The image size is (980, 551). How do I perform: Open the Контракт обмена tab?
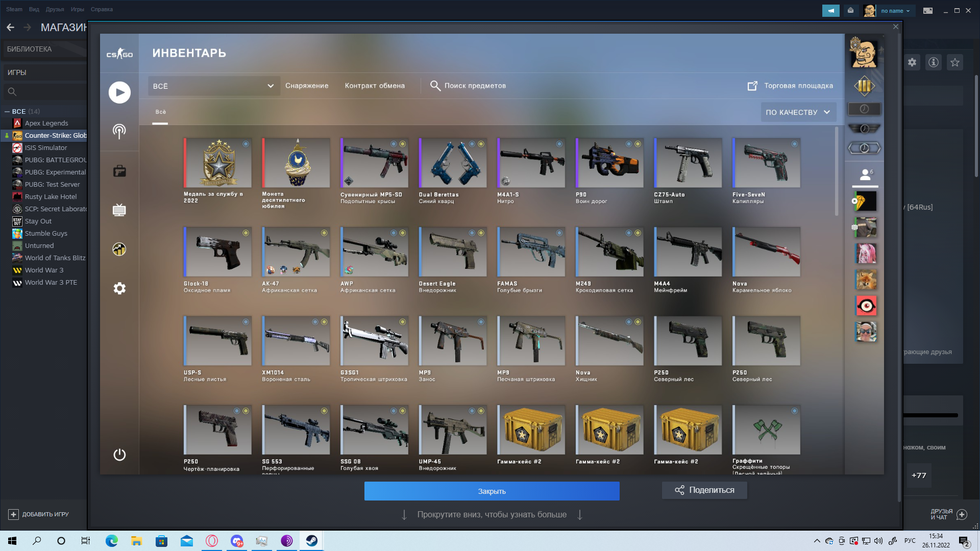375,86
